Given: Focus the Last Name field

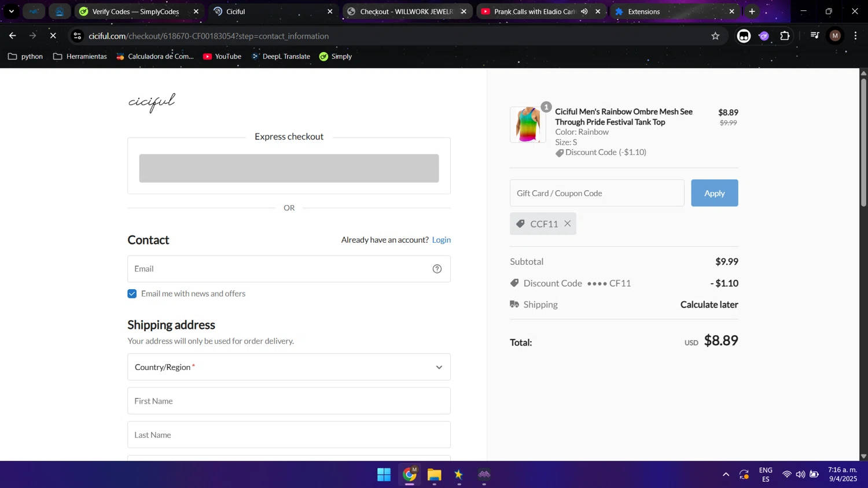Looking at the screenshot, I should [289, 435].
